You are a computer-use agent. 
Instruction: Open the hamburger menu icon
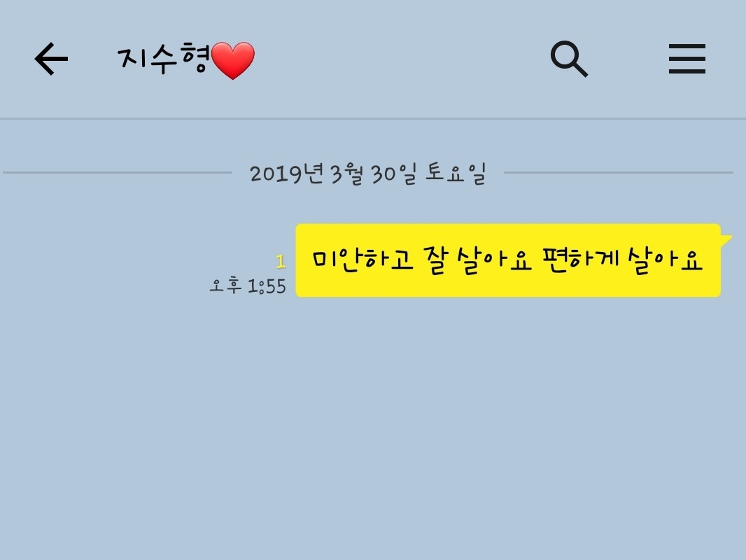tap(687, 59)
